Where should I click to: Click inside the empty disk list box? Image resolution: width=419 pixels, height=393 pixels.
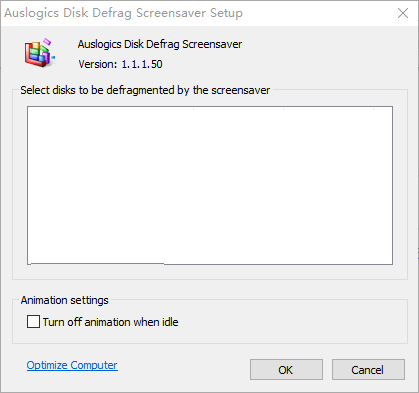coord(210,185)
